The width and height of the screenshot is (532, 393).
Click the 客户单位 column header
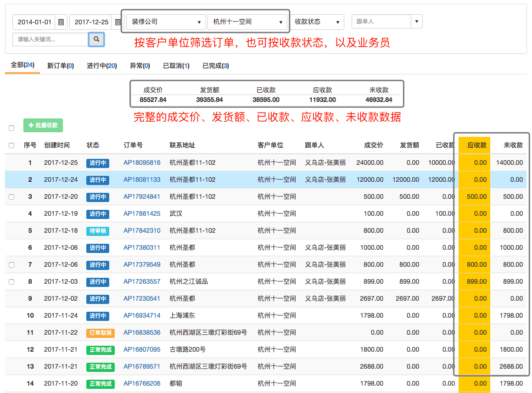pos(270,145)
